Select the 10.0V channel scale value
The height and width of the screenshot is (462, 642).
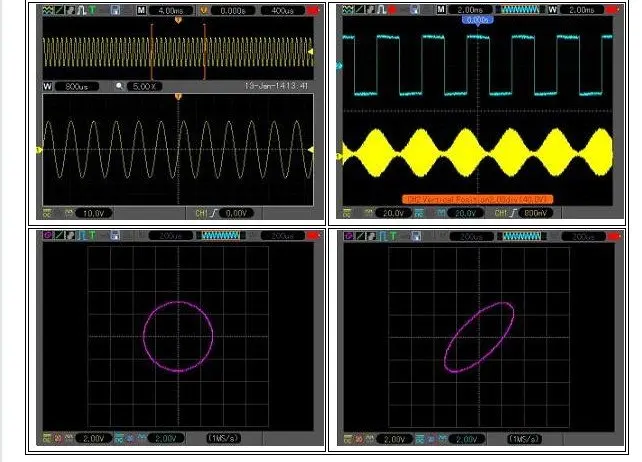(94, 213)
